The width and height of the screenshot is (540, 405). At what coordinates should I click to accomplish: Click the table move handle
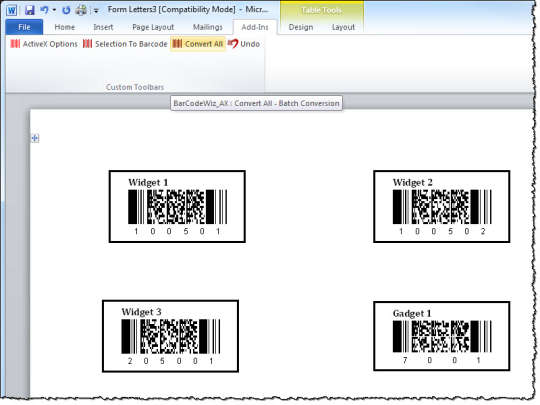click(x=35, y=138)
